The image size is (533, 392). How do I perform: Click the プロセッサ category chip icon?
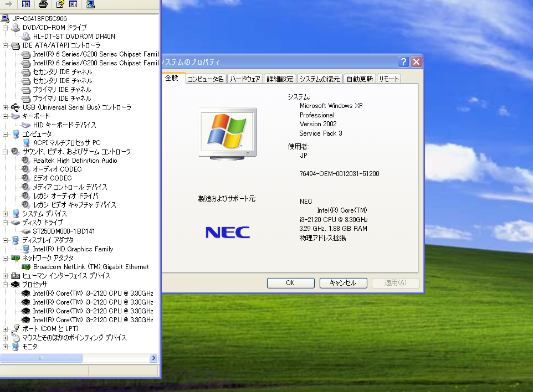[16, 285]
